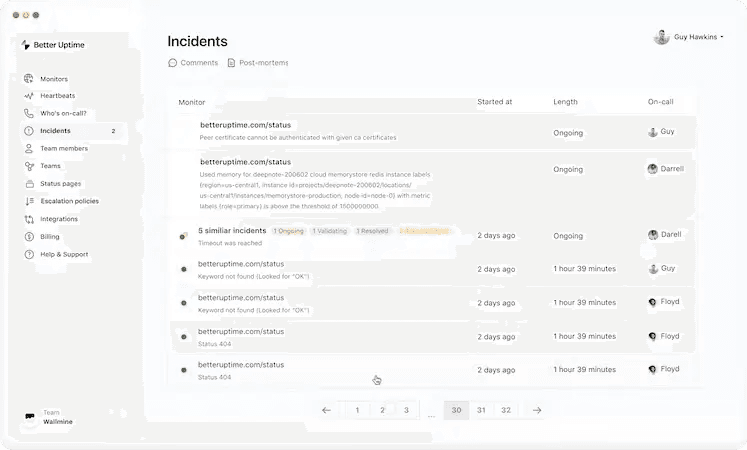Go to Billing icon
The height and width of the screenshot is (450, 747).
coord(29,237)
